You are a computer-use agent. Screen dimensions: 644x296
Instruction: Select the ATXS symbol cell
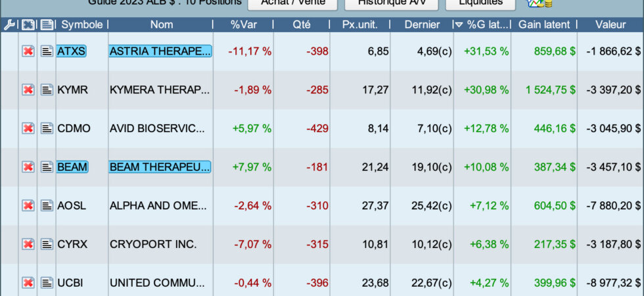[72, 51]
